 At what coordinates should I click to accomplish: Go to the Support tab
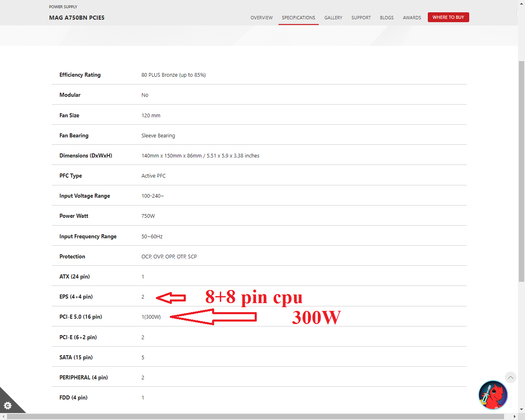click(x=361, y=18)
